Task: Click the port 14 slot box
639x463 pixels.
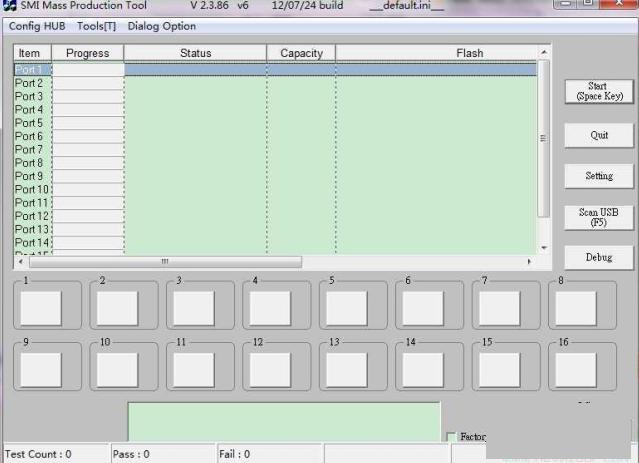Action: (x=423, y=369)
